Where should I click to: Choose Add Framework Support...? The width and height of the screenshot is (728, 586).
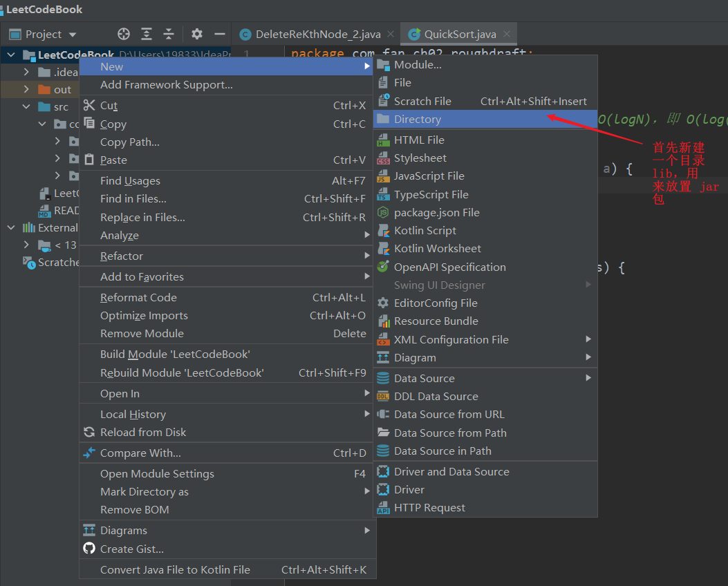tap(227, 85)
